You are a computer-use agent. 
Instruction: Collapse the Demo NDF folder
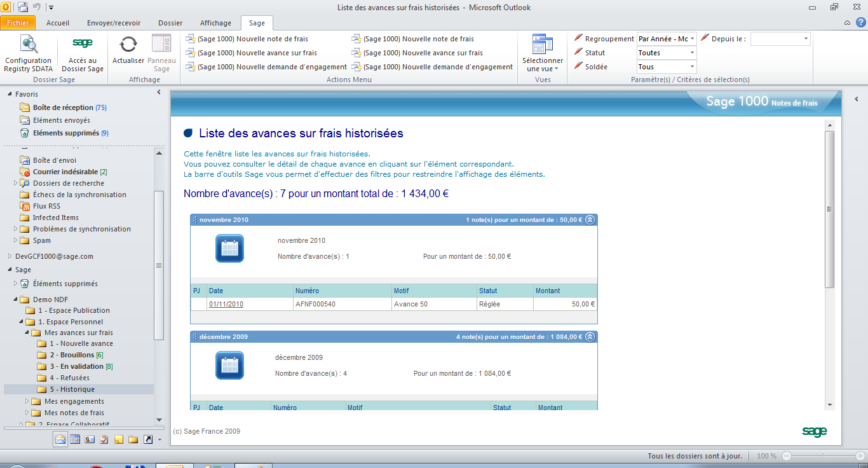pyautogui.click(x=15, y=299)
